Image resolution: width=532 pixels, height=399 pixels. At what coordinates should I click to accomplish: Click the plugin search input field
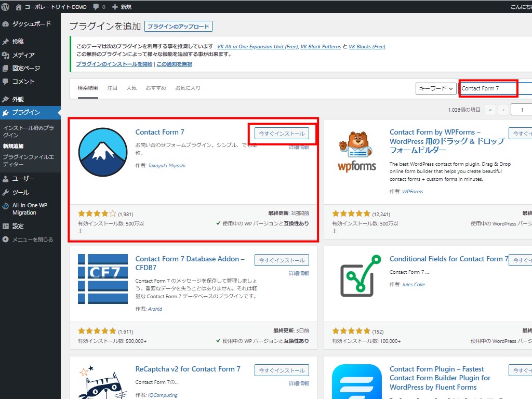click(x=488, y=88)
